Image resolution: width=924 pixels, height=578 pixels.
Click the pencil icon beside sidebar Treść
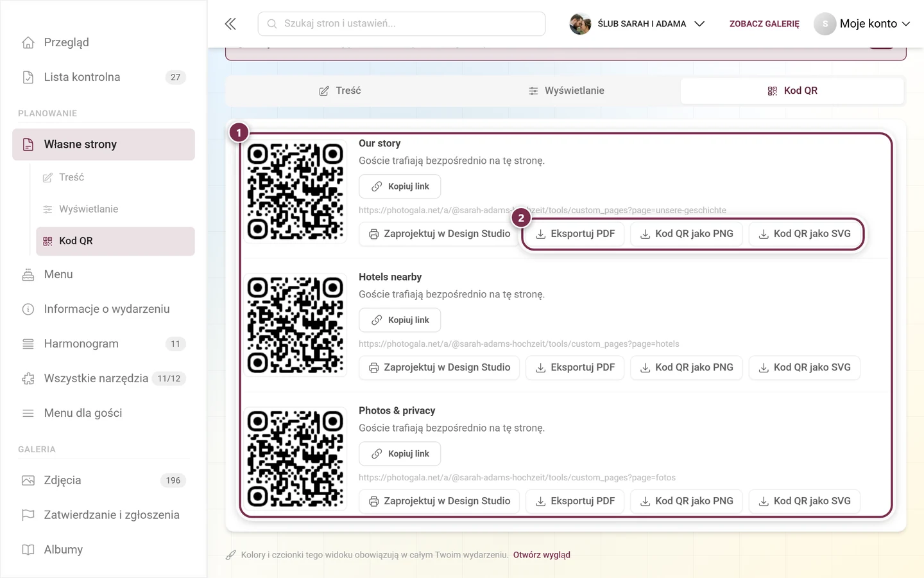(x=47, y=178)
